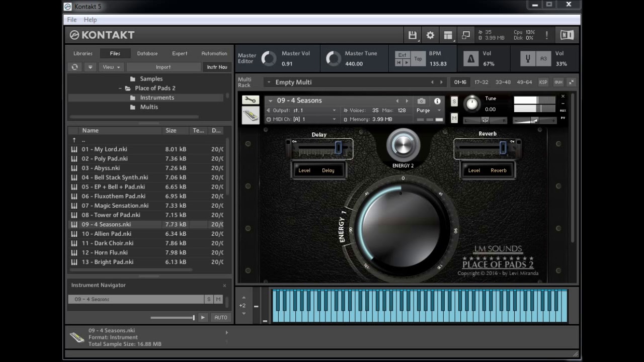Toggle mute in Instrument Navigator
644x362 pixels.
[218, 299]
